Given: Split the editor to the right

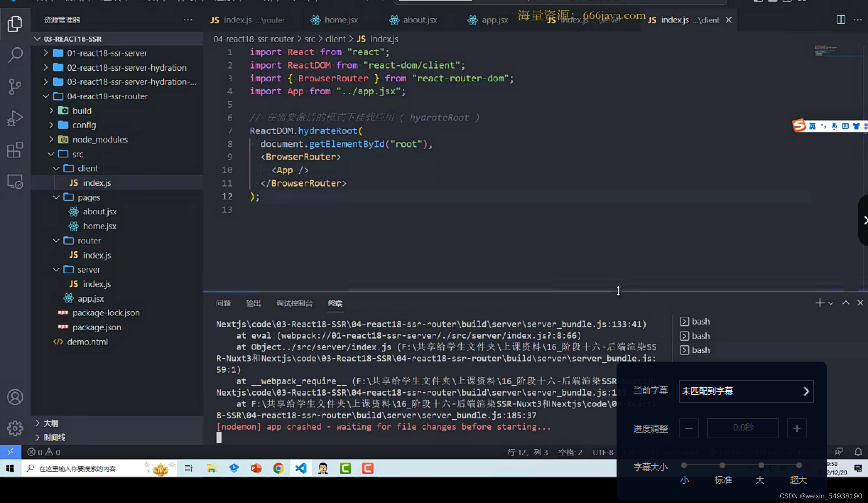Looking at the screenshot, I should [x=841, y=20].
